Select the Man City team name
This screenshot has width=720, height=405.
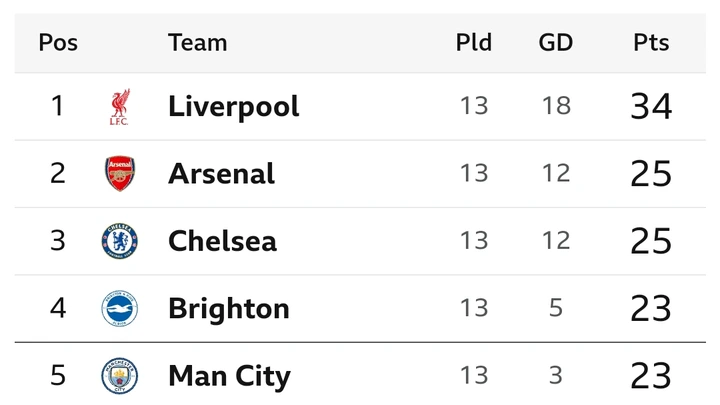click(x=229, y=376)
